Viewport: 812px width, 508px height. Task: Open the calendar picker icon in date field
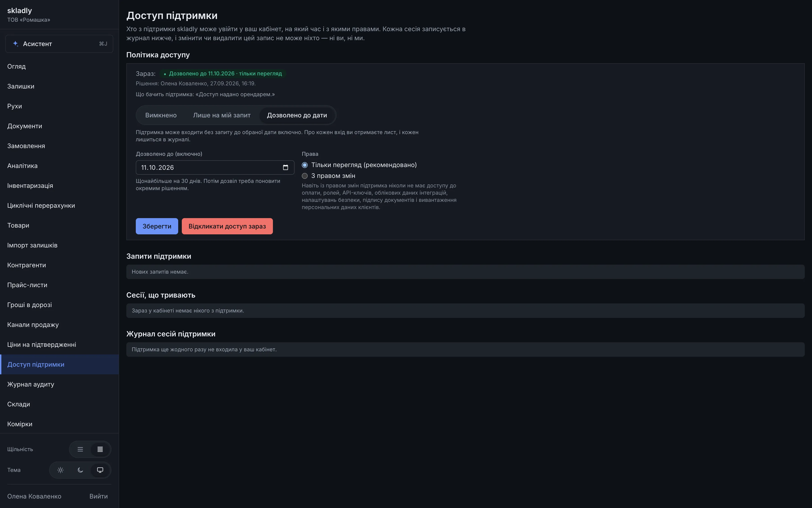click(x=285, y=167)
